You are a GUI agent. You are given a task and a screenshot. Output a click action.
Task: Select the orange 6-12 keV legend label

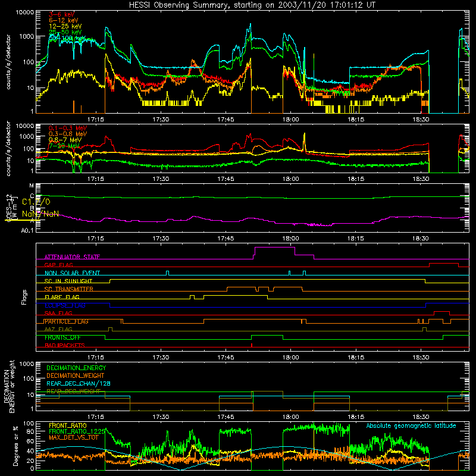click(x=64, y=20)
